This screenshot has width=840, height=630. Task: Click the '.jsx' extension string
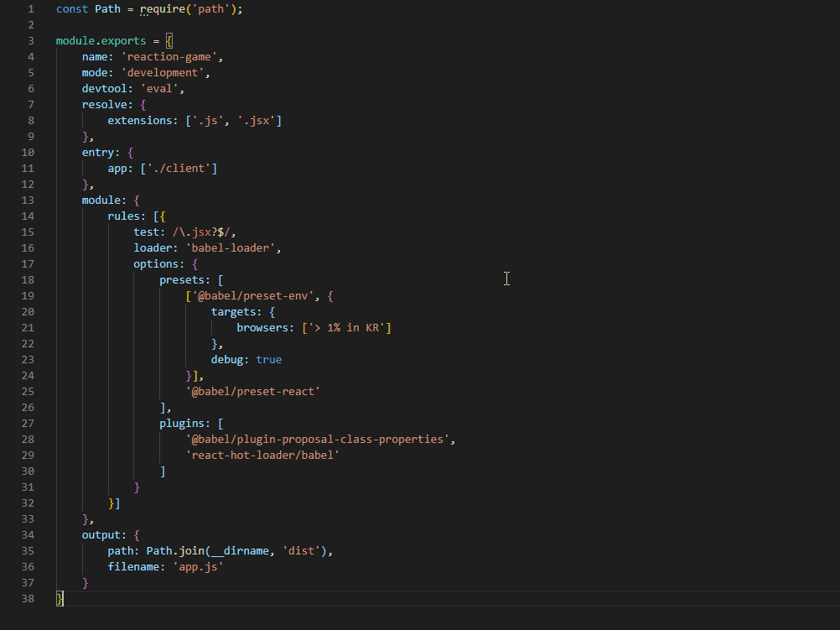coord(256,121)
